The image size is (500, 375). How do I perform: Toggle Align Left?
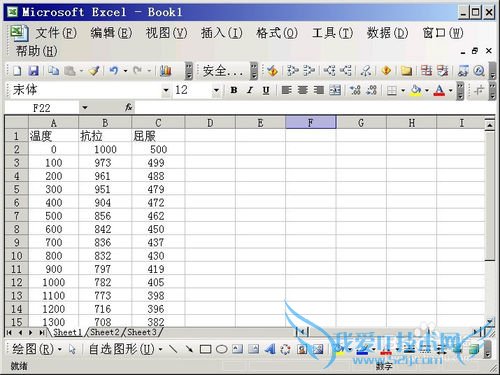(x=286, y=90)
